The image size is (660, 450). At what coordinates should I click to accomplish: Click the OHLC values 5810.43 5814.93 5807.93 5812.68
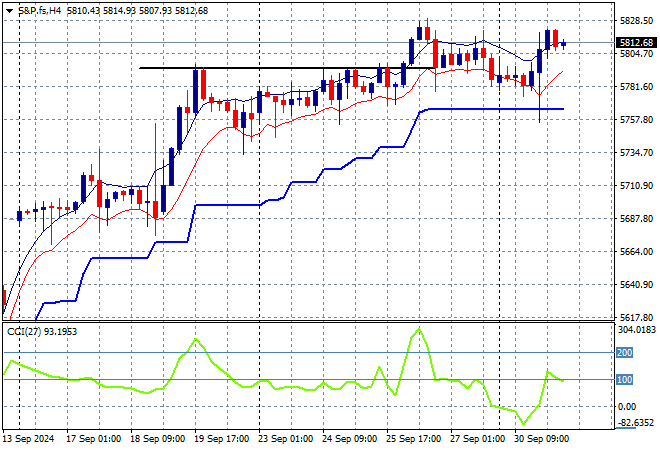click(137, 11)
